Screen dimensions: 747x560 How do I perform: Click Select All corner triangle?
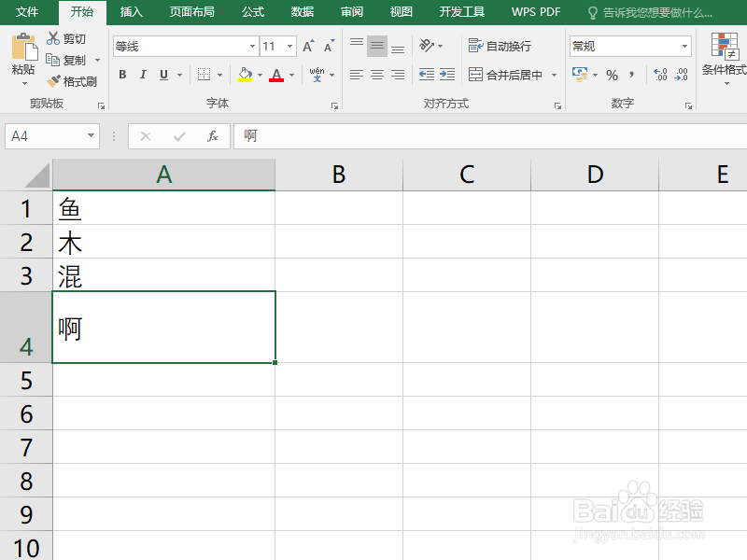(x=37, y=175)
